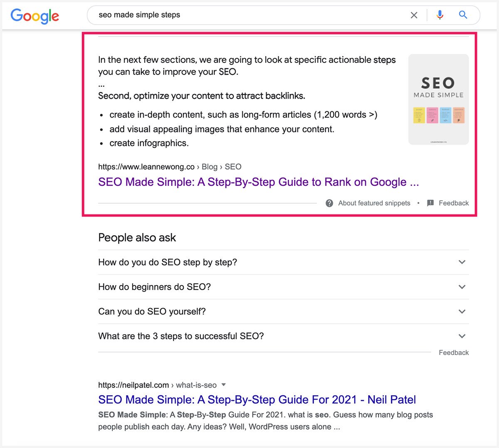Click the Blog breadcrumb link
The image size is (499, 448).
210,167
